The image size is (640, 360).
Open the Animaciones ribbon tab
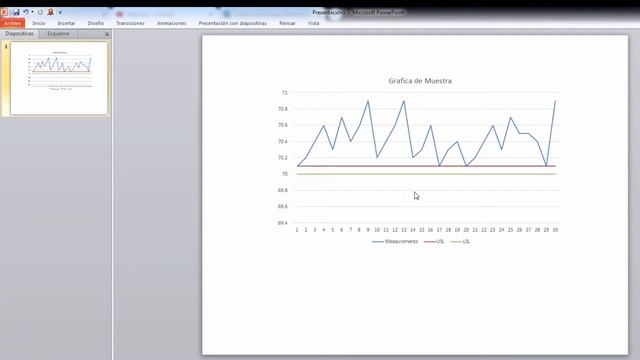tap(171, 23)
